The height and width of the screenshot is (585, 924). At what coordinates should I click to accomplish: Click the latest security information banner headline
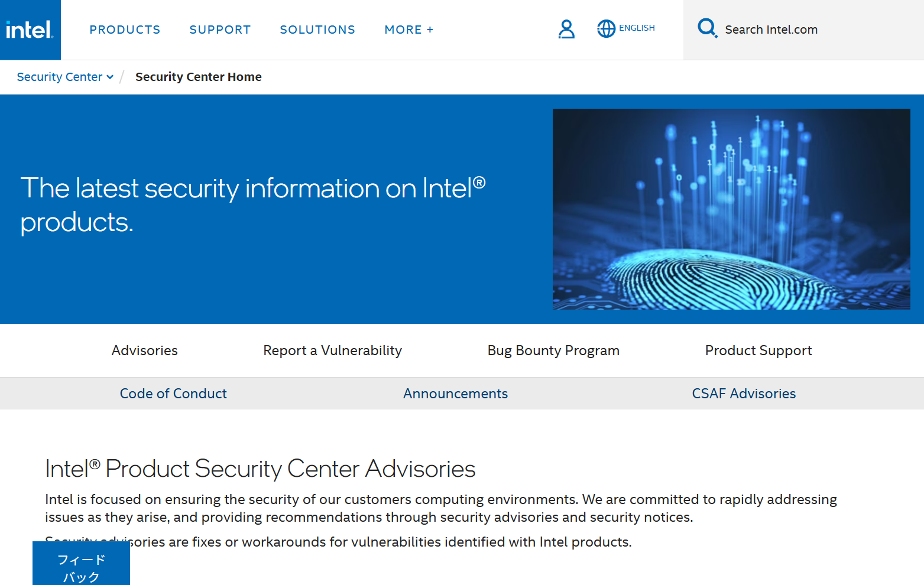(x=253, y=205)
